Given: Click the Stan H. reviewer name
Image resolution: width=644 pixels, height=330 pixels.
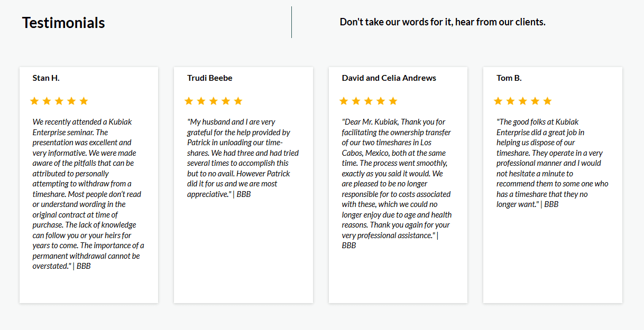Looking at the screenshot, I should [x=46, y=78].
